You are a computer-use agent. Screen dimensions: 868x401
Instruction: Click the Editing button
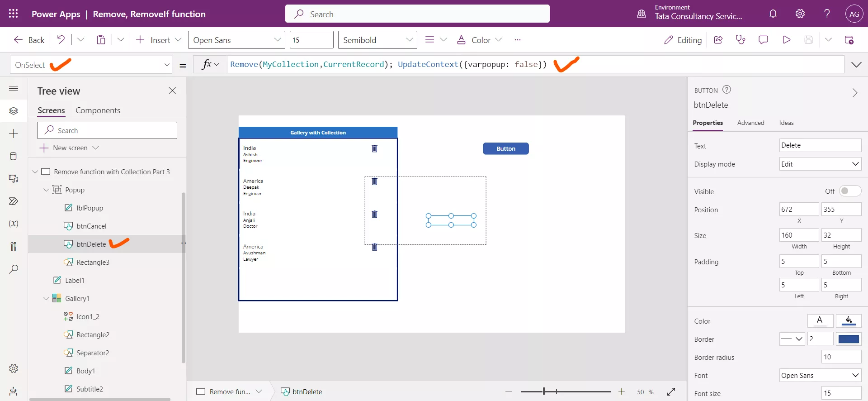point(683,40)
